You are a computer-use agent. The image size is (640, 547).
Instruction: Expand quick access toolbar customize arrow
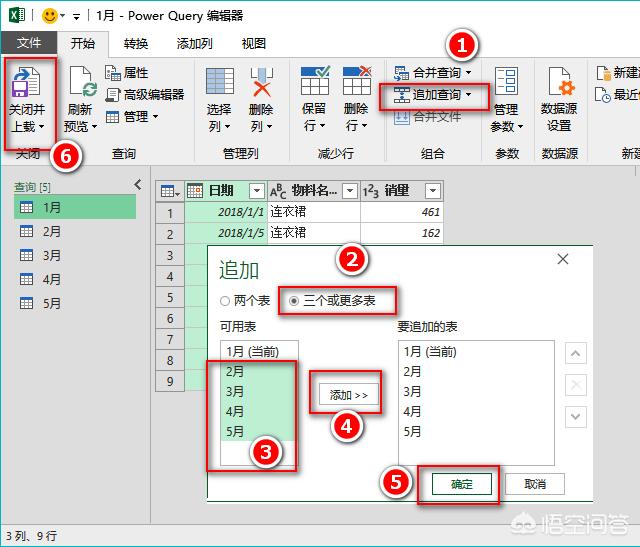coord(76,16)
